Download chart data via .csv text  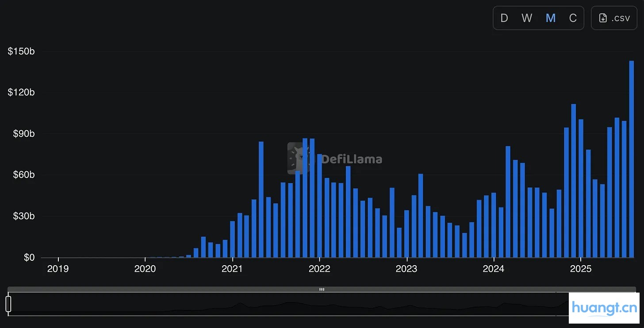pos(620,18)
